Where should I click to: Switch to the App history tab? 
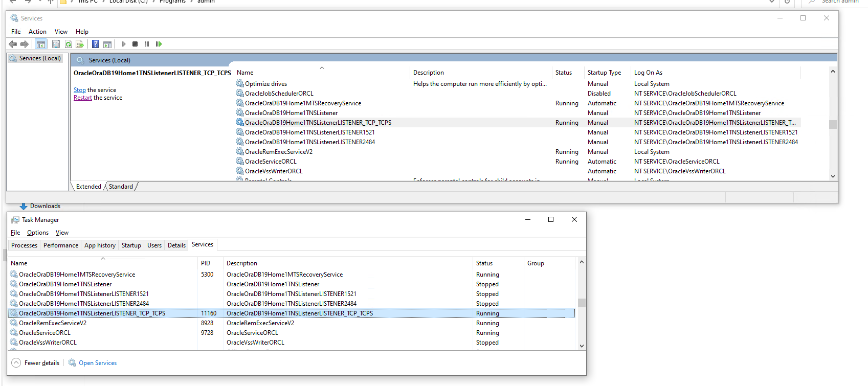[x=100, y=245]
